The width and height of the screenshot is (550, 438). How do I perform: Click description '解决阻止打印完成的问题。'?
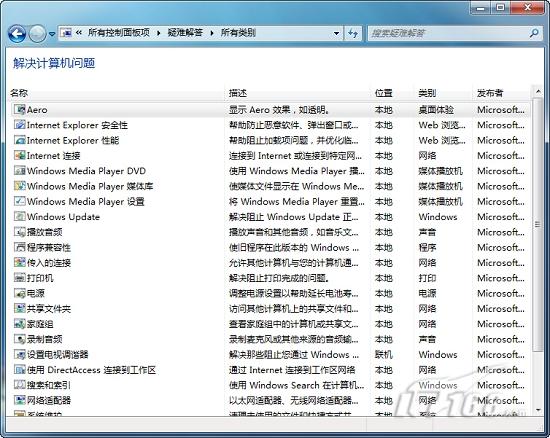coord(279,278)
